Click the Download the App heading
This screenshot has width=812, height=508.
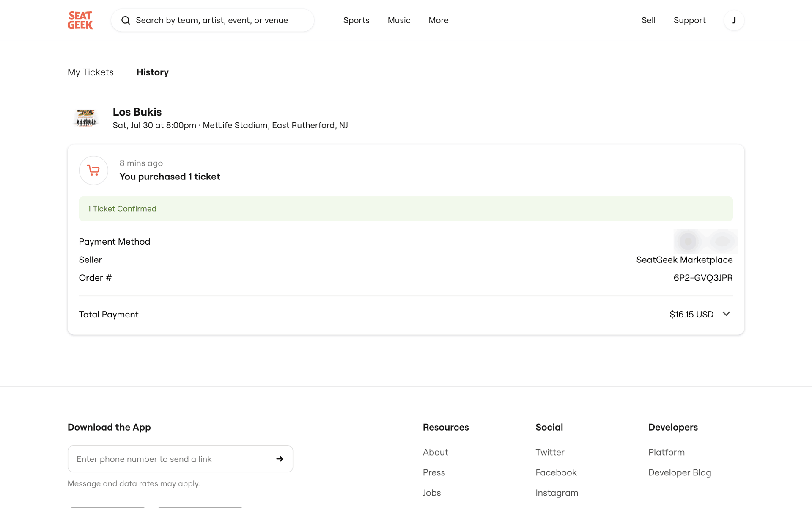pos(109,427)
